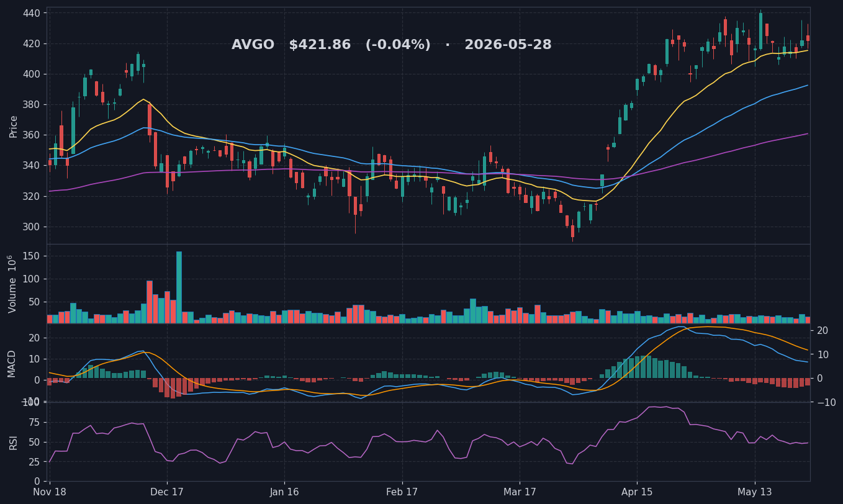Click the May 13 date label
843x504 pixels.
point(755,492)
